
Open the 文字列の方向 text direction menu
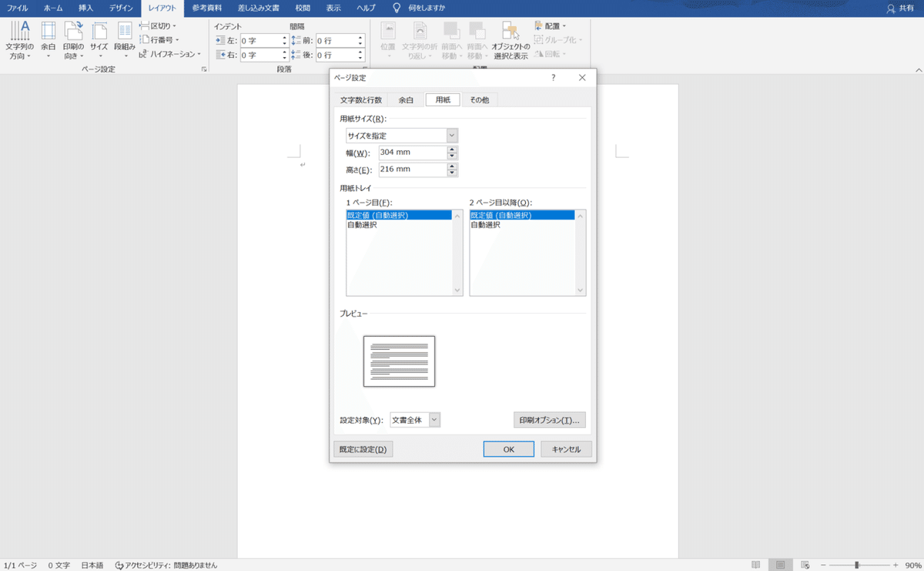(x=20, y=41)
